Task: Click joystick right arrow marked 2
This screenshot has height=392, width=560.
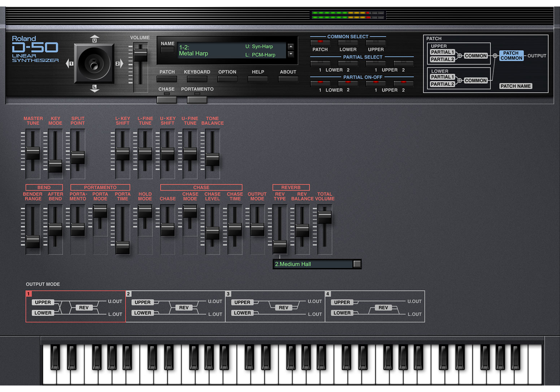Action: tap(120, 64)
